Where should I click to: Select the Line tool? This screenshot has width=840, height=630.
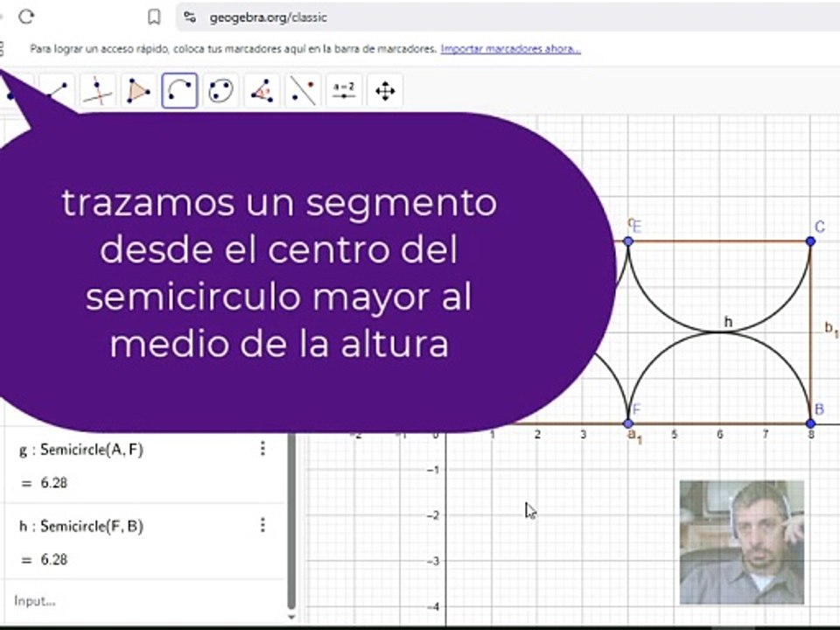(x=55, y=90)
